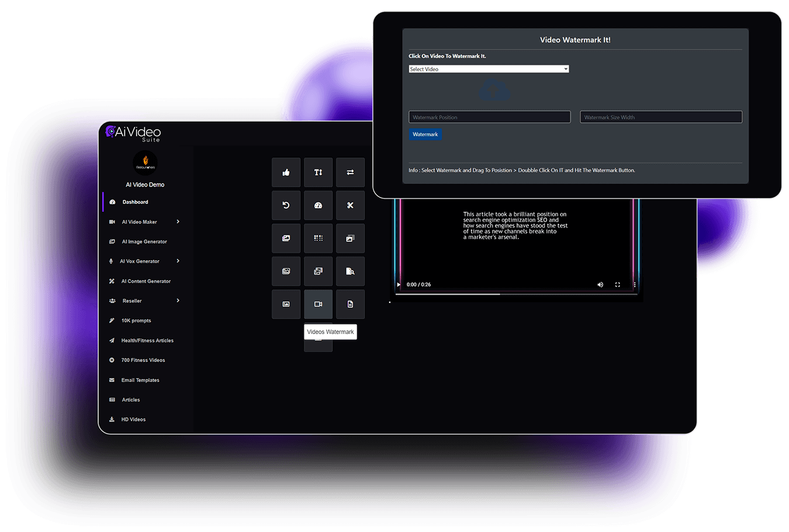The image size is (789, 532).
Task: Click the framed image tile in fourth row
Action: tap(286, 271)
